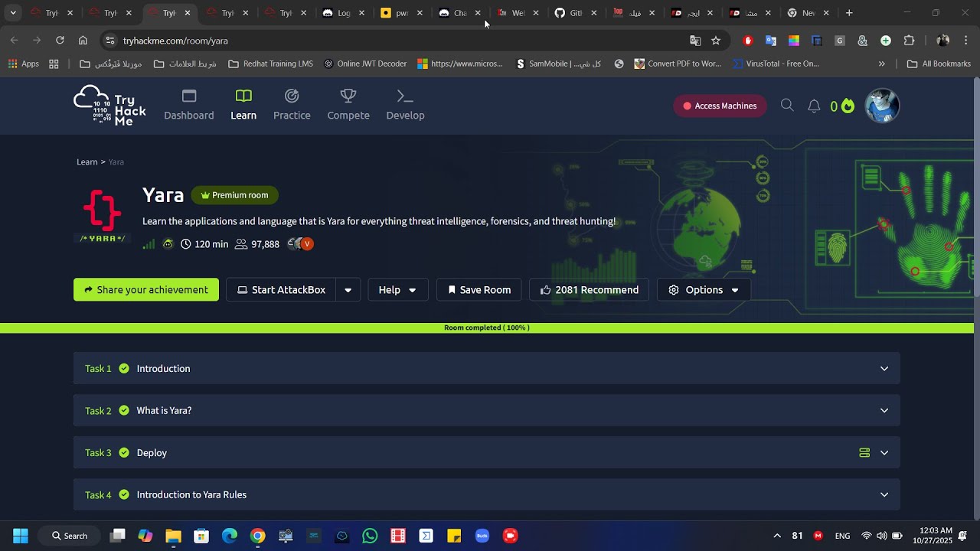Click the room progress bar
The image size is (980, 551).
coord(487,328)
